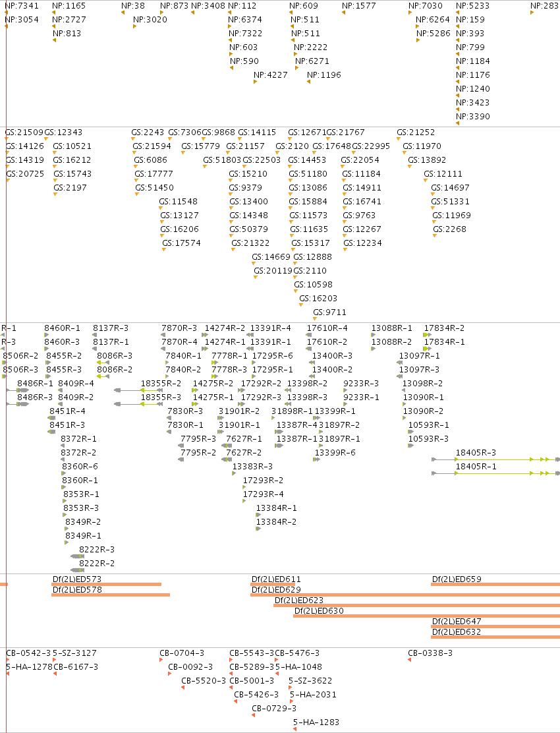This screenshot has width=560, height=733.
Task: Click the 18355R-3 RNAi label
Action: pos(161,397)
